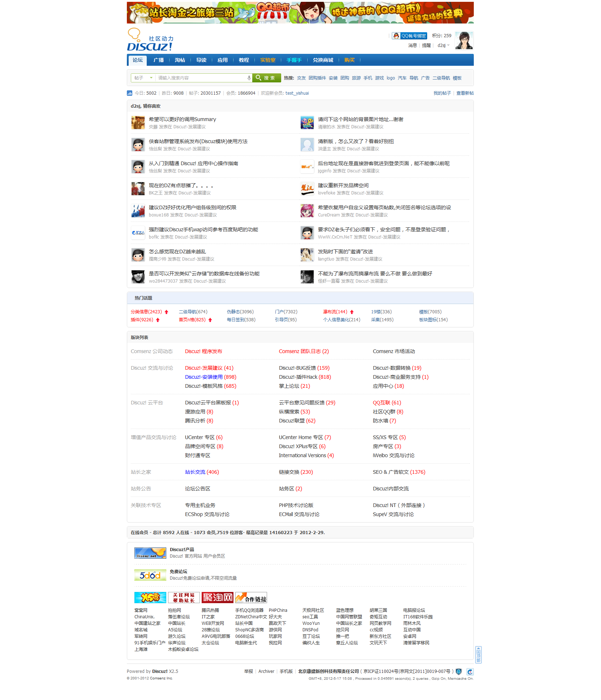Open 提醒 reminders link
The image size is (601, 700).
pos(426,46)
